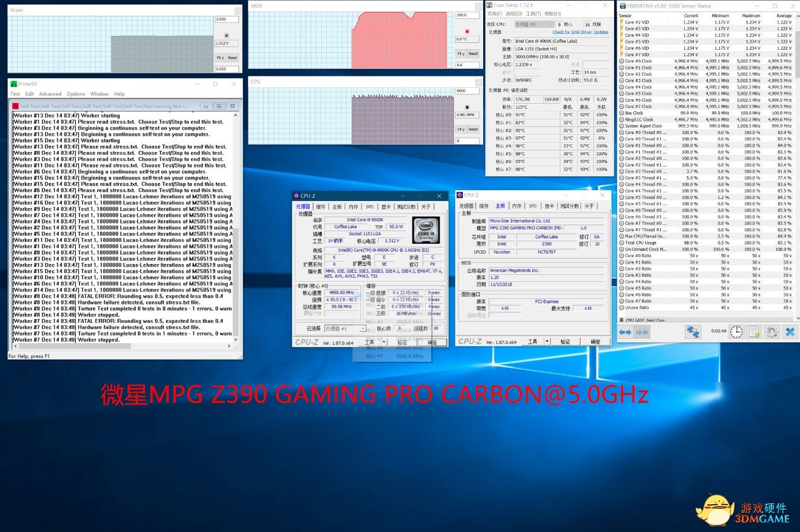Open the Options menu in Prime95
Image resolution: width=800 pixels, height=532 pixels.
pos(76,94)
